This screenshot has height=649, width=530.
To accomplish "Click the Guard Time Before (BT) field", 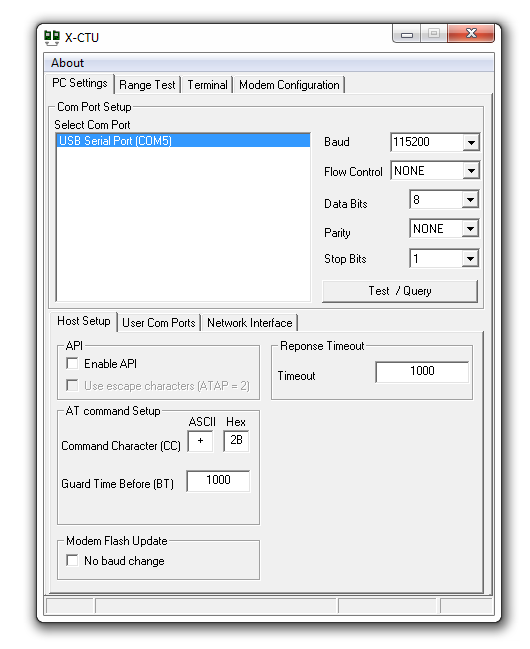I will (218, 481).
